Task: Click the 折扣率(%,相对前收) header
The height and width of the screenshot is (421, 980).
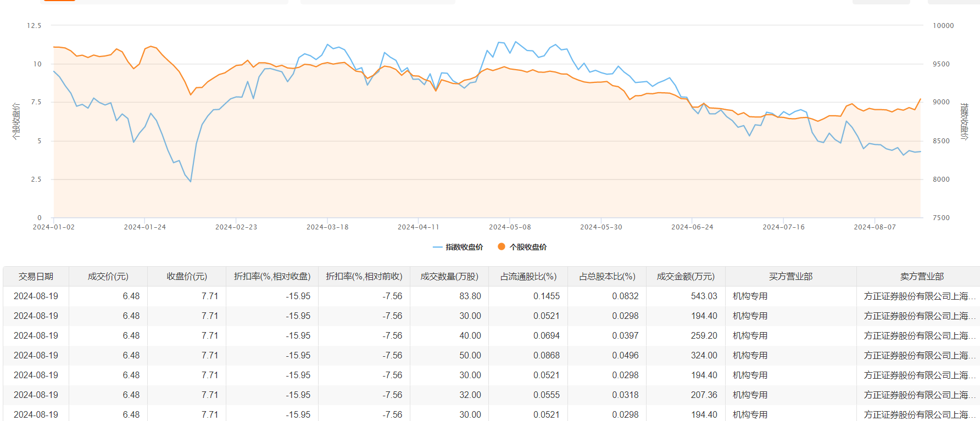Action: pos(364,277)
